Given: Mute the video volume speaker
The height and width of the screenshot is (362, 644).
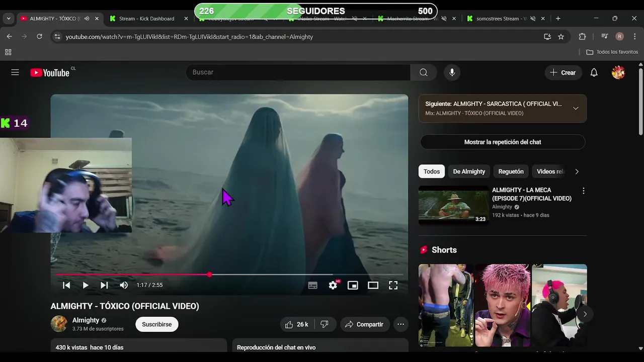Looking at the screenshot, I should click(124, 285).
